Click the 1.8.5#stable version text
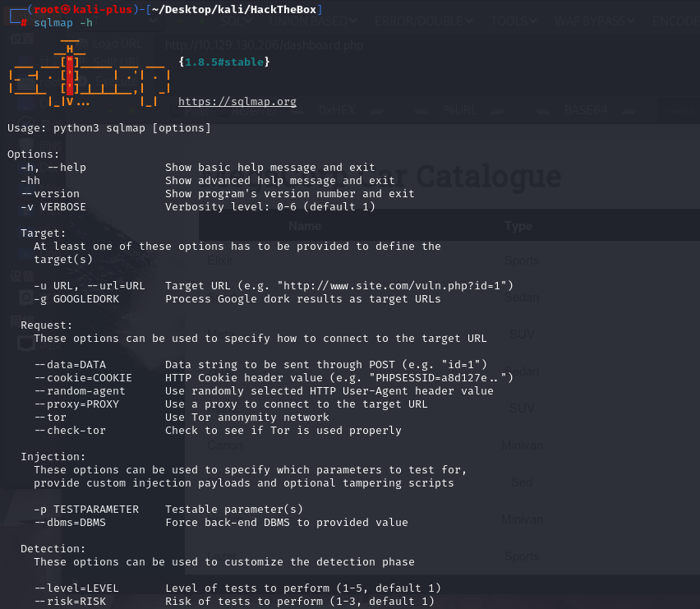 223,62
